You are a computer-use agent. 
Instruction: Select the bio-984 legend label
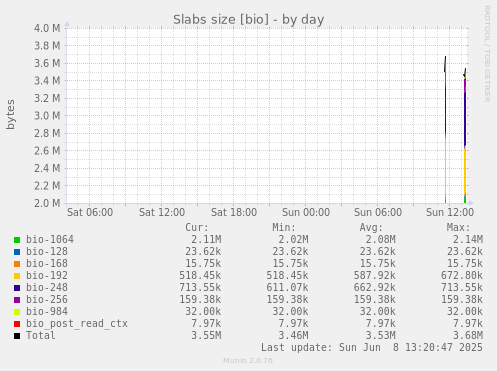point(47,311)
